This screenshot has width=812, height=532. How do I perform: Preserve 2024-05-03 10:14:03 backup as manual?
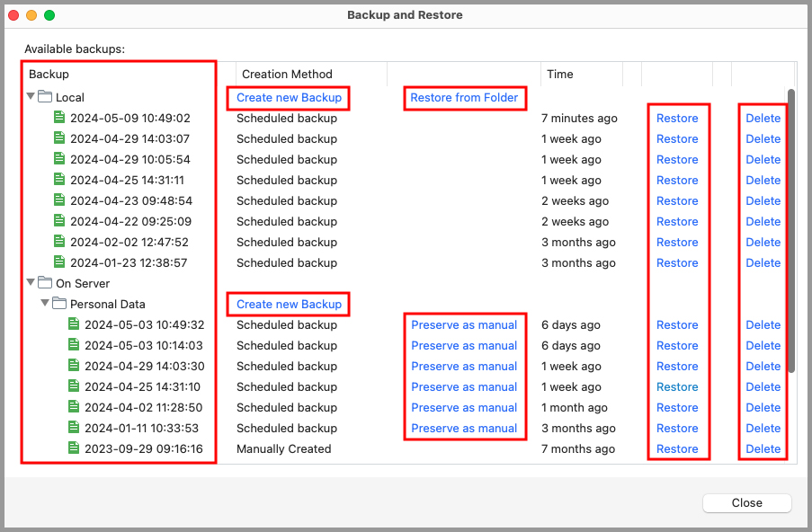tap(464, 346)
